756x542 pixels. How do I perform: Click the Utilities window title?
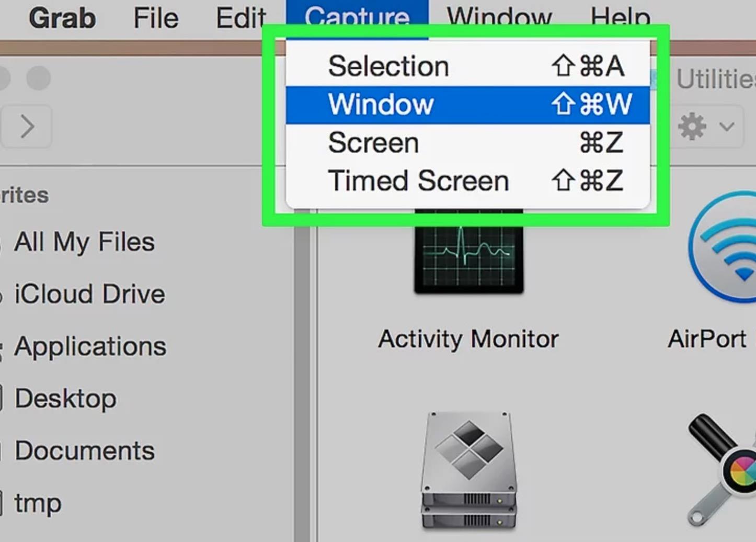[716, 80]
